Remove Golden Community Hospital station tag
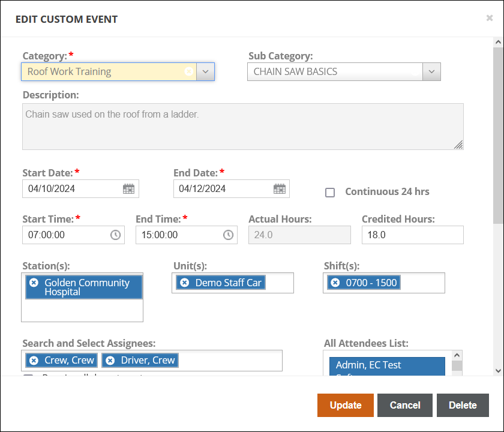Screen dimensions: 504x432 coord(34,283)
